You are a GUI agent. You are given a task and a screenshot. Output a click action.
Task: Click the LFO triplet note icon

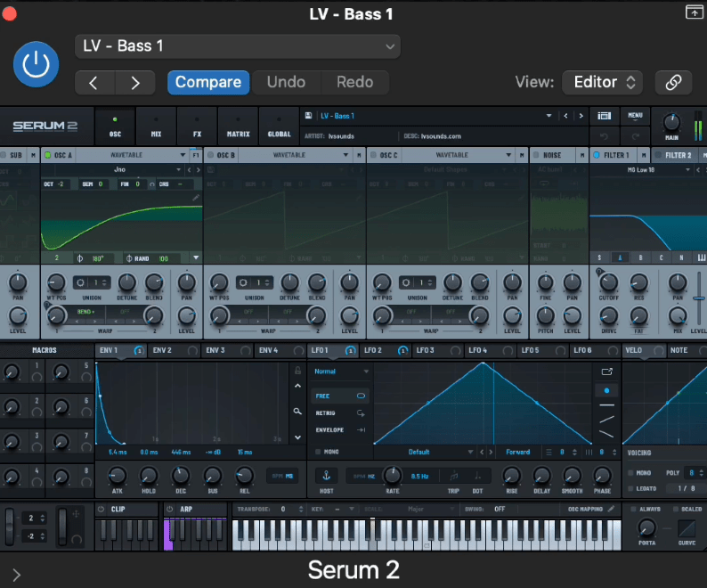pos(453,476)
